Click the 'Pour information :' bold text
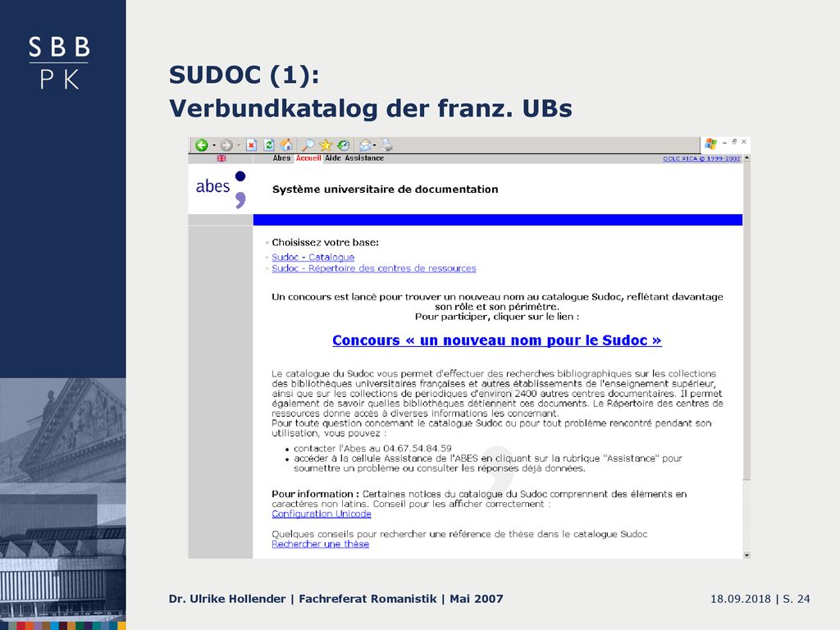 (x=316, y=494)
